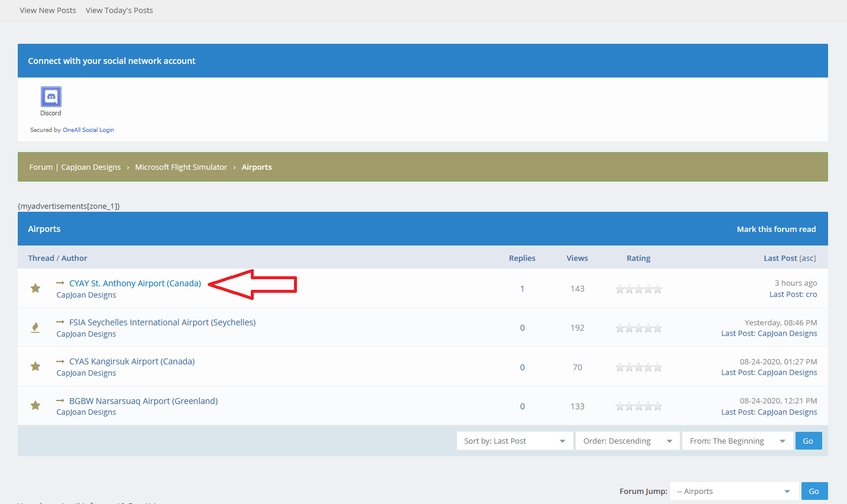Click the 70 views count
The image size is (847, 504).
pyautogui.click(x=577, y=367)
